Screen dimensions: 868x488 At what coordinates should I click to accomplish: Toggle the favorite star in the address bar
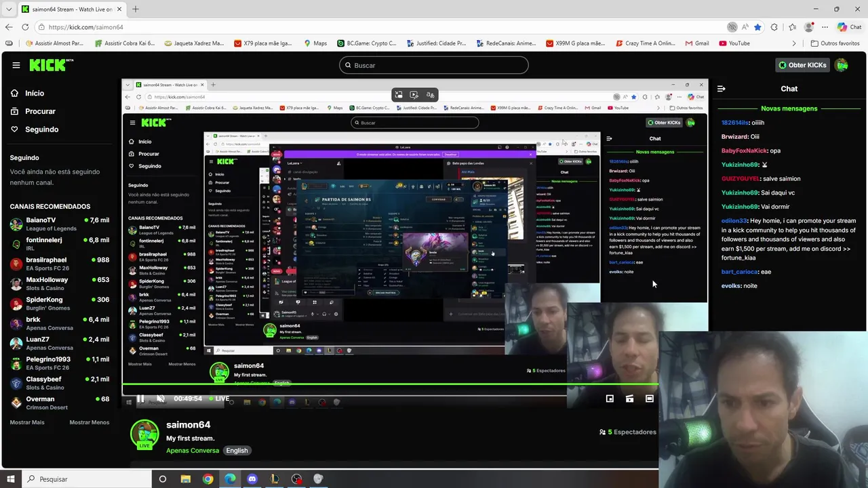757,27
